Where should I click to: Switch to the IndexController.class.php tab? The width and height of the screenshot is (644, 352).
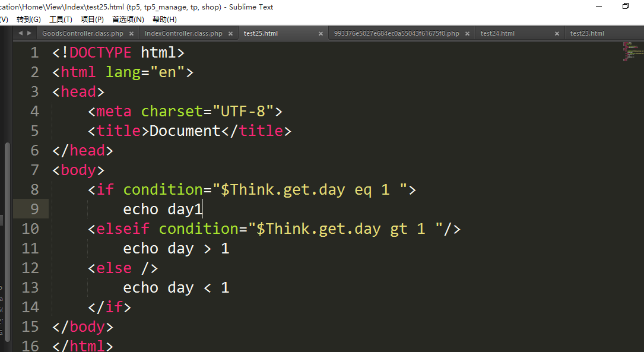pyautogui.click(x=183, y=34)
